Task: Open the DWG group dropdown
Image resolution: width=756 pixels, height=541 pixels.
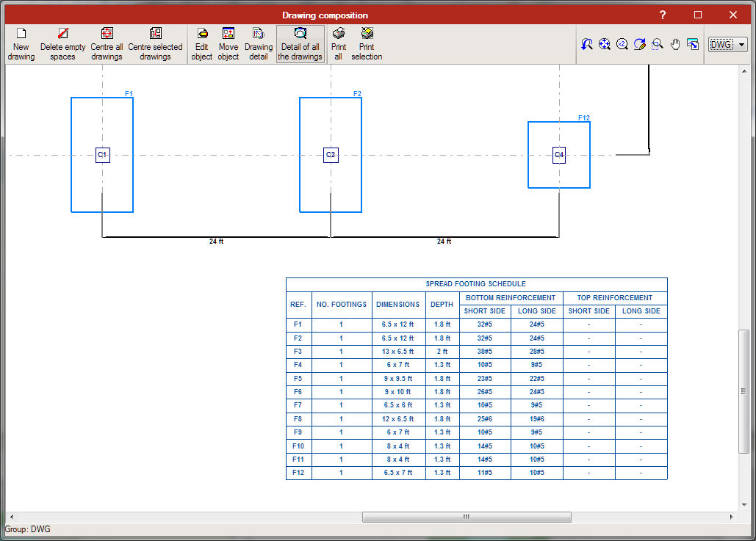Action: pos(727,45)
